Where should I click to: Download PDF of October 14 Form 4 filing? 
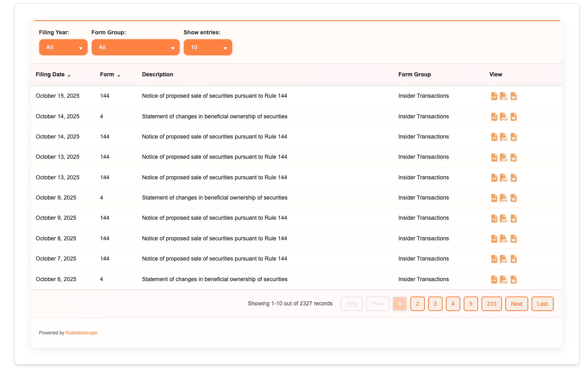504,117
